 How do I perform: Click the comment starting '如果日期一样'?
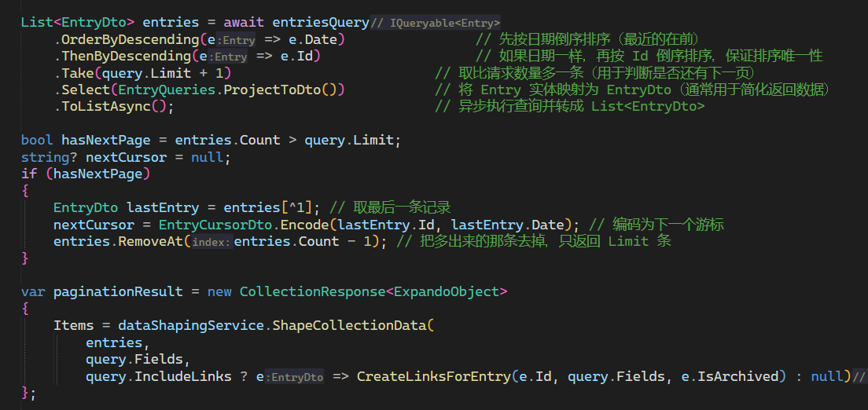click(x=649, y=57)
